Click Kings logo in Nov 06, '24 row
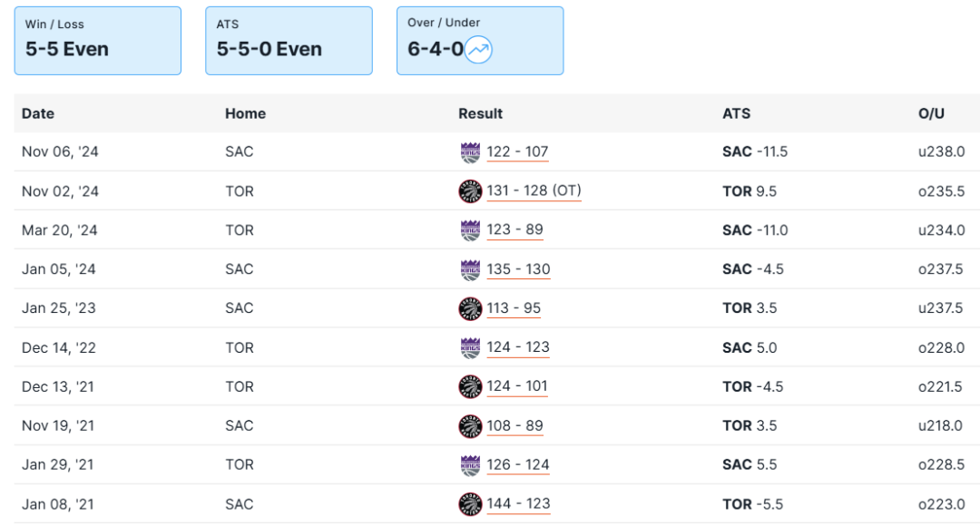The image size is (980, 526). [470, 152]
